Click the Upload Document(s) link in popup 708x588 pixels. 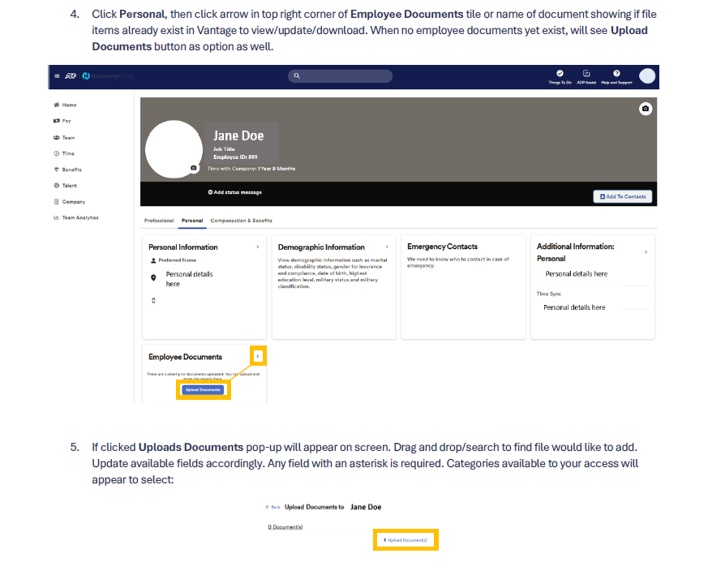[x=405, y=540]
